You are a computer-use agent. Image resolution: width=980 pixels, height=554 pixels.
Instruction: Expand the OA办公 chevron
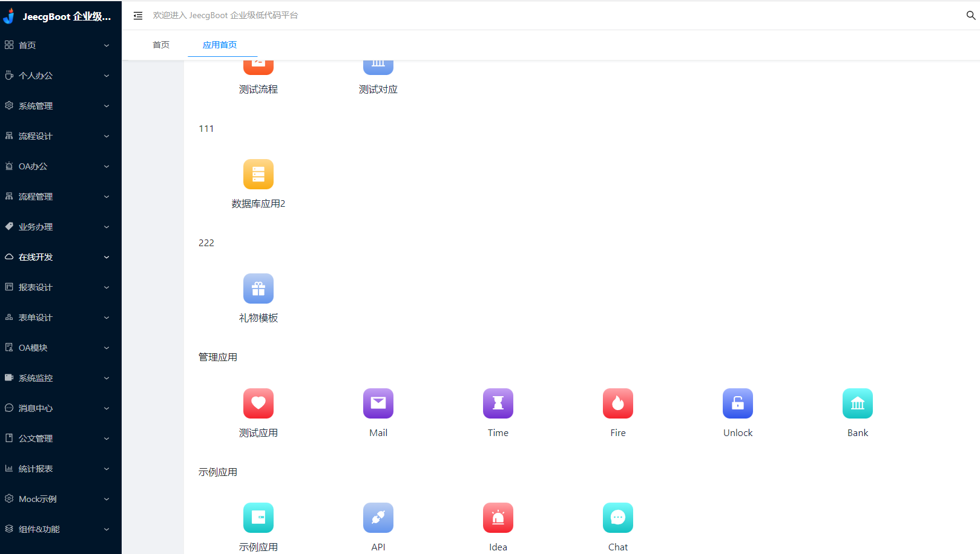pyautogui.click(x=107, y=166)
